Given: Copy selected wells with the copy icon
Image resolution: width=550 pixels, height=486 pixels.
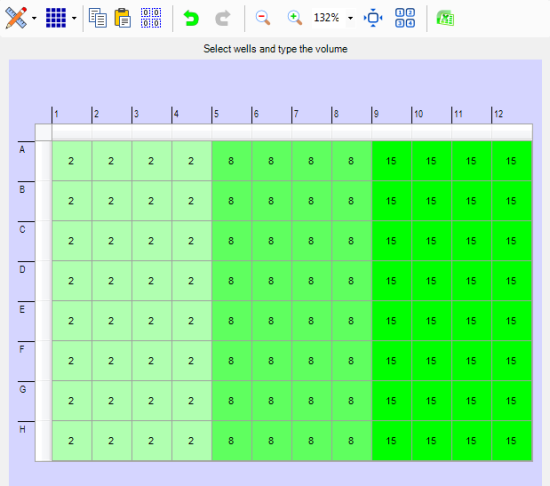Looking at the screenshot, I should 98,18.
